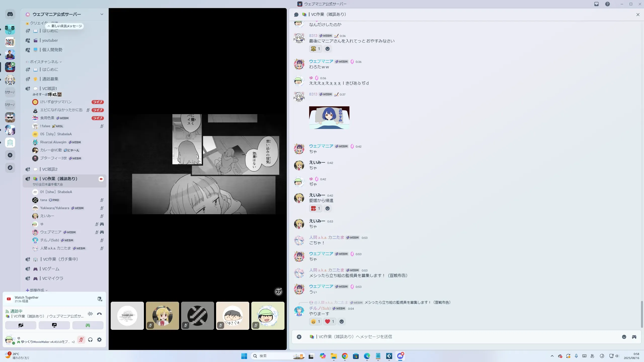This screenshot has width=644, height=362.
Task: Click the Discord home direct messages icon
Action: (x=10, y=14)
